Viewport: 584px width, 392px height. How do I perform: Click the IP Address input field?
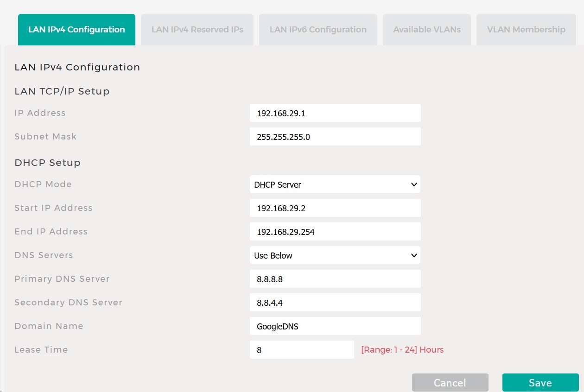(335, 113)
